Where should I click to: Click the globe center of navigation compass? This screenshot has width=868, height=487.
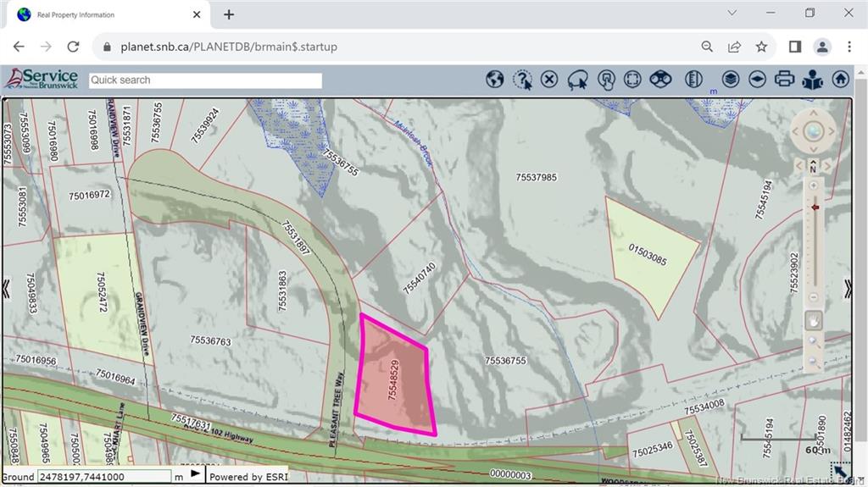click(x=813, y=132)
